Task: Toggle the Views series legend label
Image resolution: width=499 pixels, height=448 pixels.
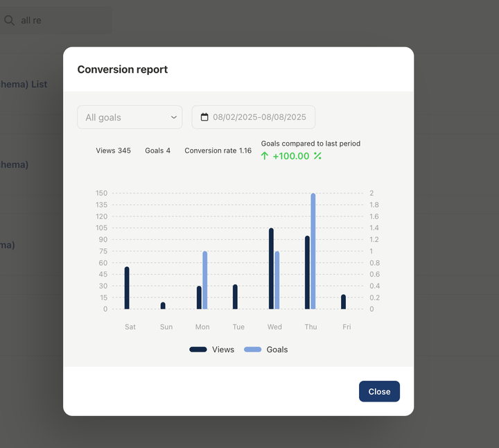Action: coord(223,350)
